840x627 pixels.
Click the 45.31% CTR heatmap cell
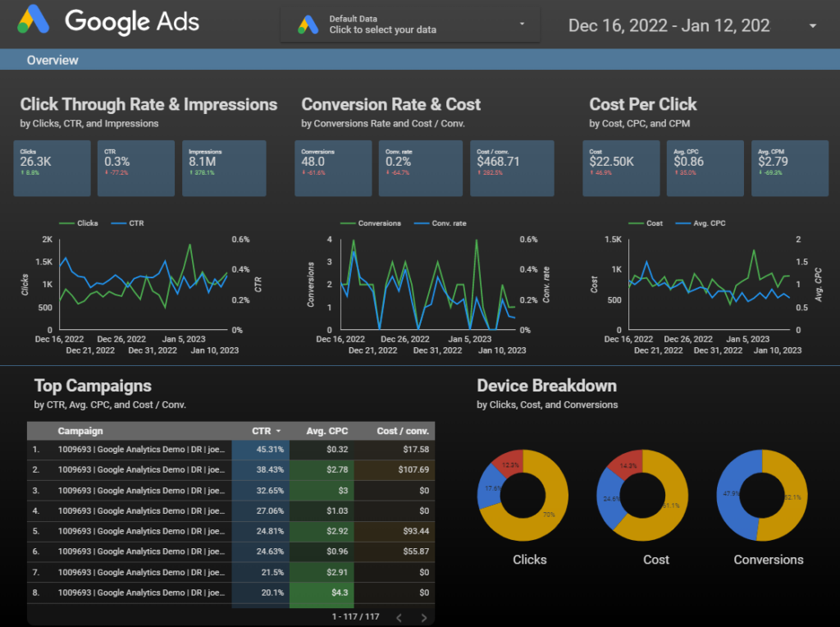pyautogui.click(x=261, y=450)
